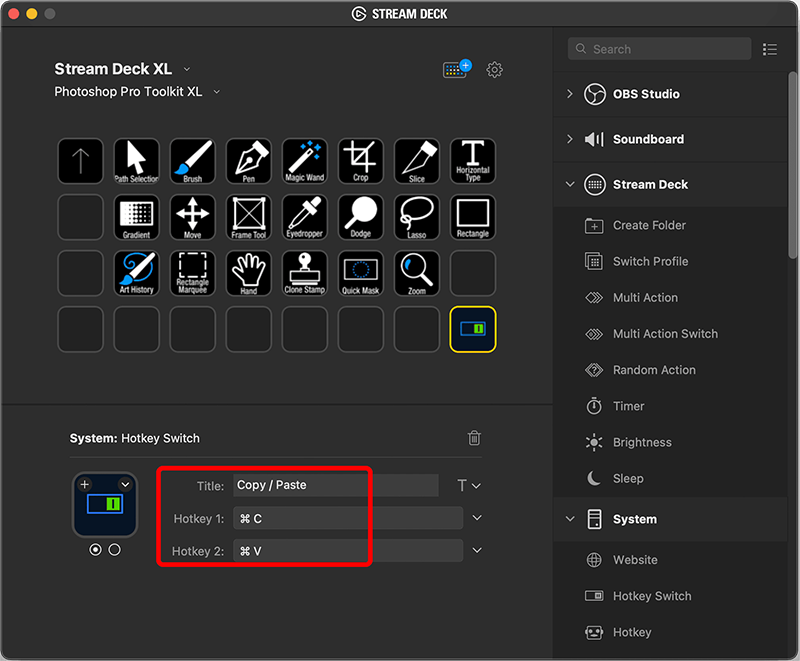Screen dimensions: 800x661
Task: Select the Lasso tool key
Action: click(x=417, y=217)
